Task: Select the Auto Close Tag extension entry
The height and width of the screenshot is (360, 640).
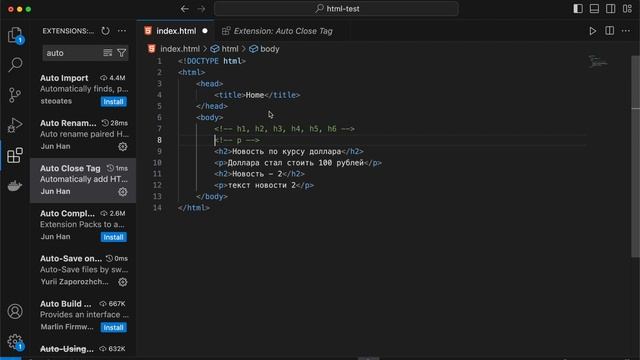Action: click(83, 180)
